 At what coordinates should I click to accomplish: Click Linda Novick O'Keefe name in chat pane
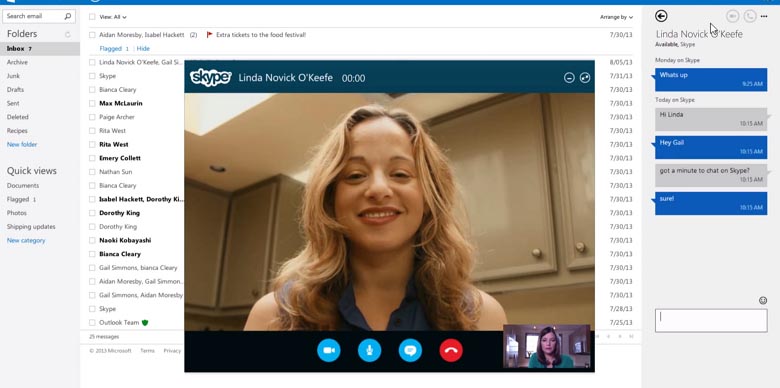point(699,34)
